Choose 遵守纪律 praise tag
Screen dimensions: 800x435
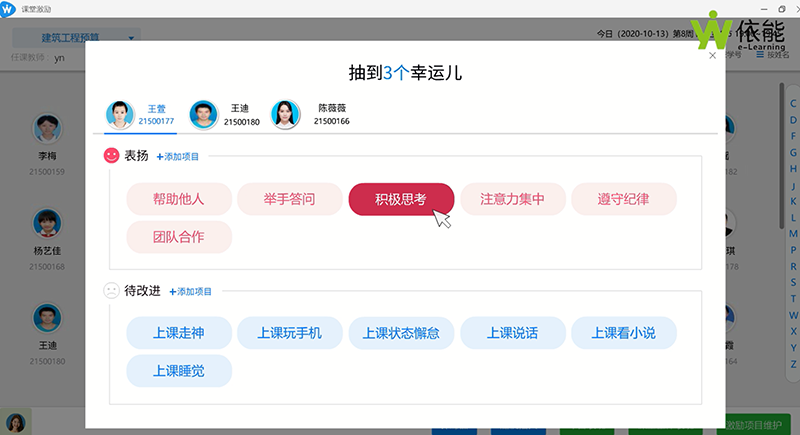[x=623, y=199]
